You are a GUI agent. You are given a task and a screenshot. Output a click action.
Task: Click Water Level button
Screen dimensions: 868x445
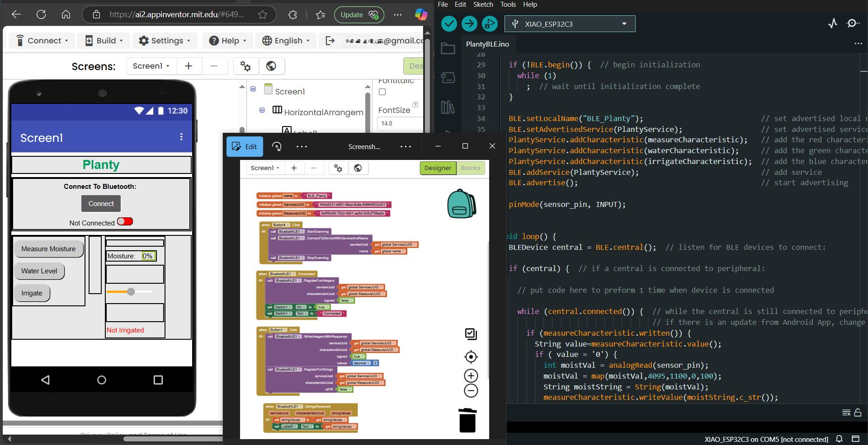[39, 271]
